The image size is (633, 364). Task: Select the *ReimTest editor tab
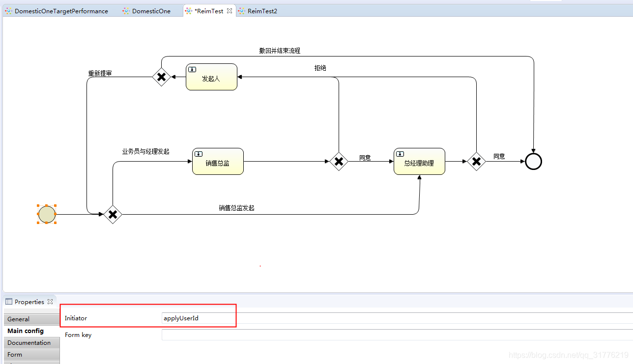[x=209, y=11]
